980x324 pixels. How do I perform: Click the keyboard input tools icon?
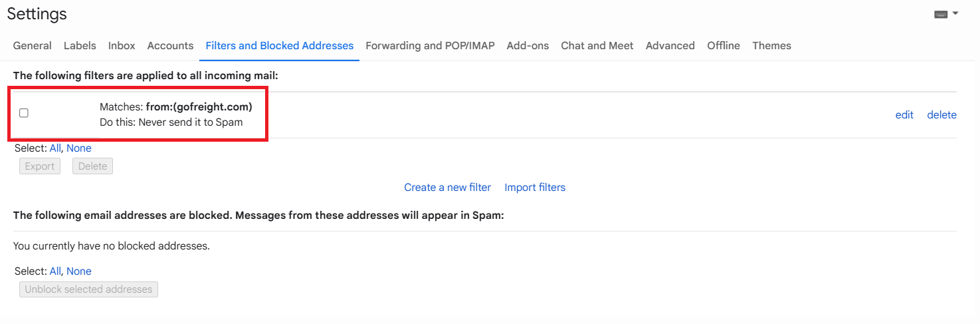[940, 14]
